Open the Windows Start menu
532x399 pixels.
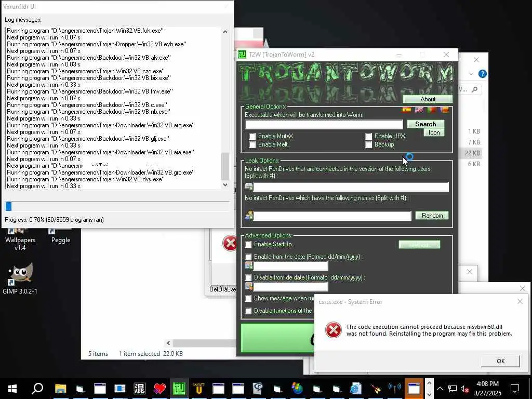(12, 389)
